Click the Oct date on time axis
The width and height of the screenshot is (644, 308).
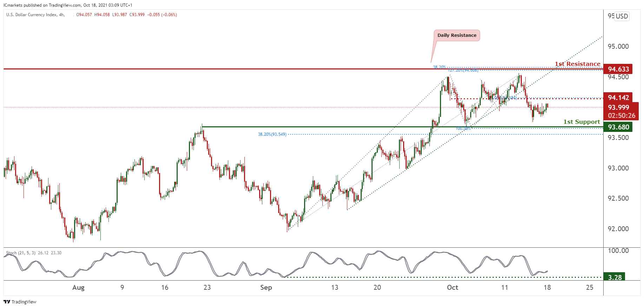452,287
